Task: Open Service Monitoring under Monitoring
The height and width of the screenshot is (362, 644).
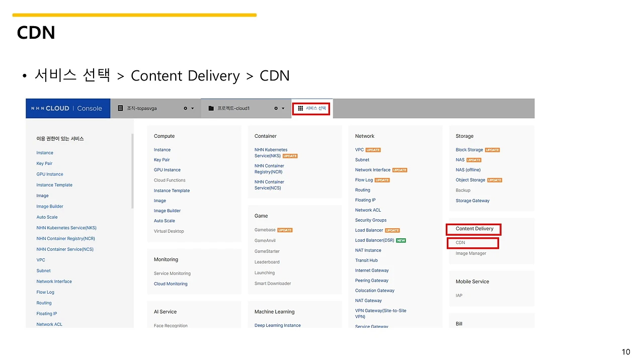Action: 172,274
